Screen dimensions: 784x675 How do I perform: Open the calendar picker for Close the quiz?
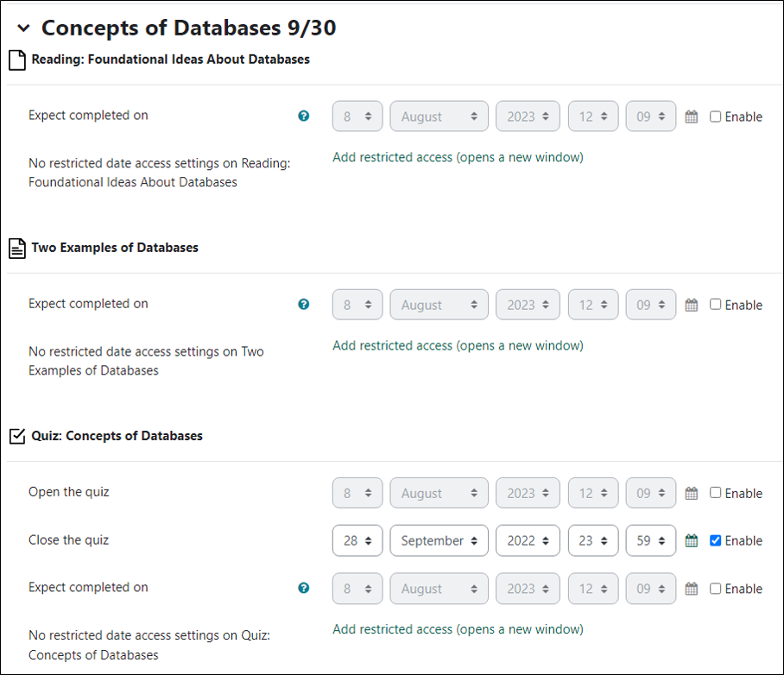[691, 540]
